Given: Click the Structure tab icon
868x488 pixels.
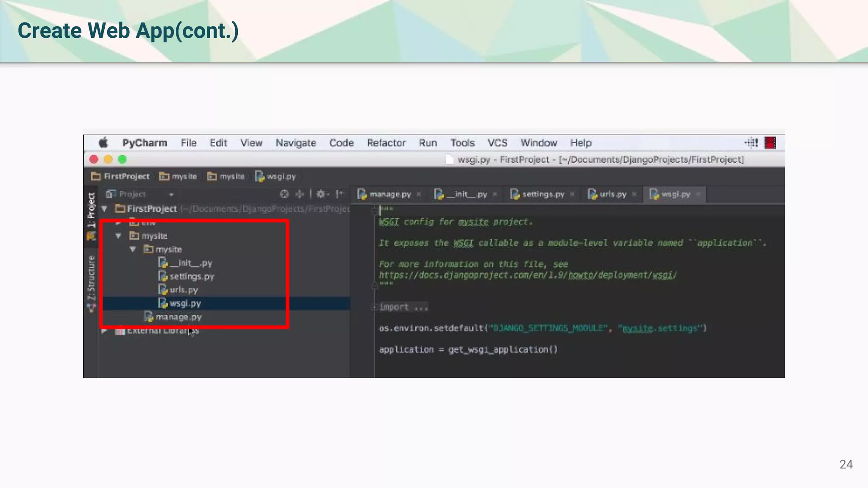Looking at the screenshot, I should [91, 308].
